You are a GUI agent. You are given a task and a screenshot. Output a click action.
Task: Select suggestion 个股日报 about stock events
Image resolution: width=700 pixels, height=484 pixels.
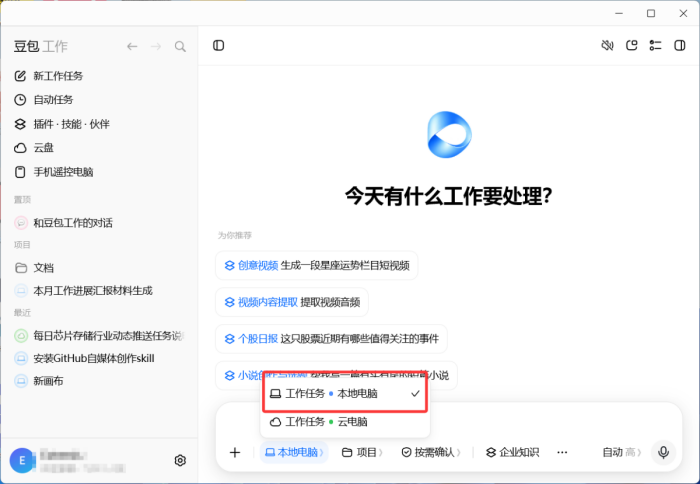click(331, 339)
